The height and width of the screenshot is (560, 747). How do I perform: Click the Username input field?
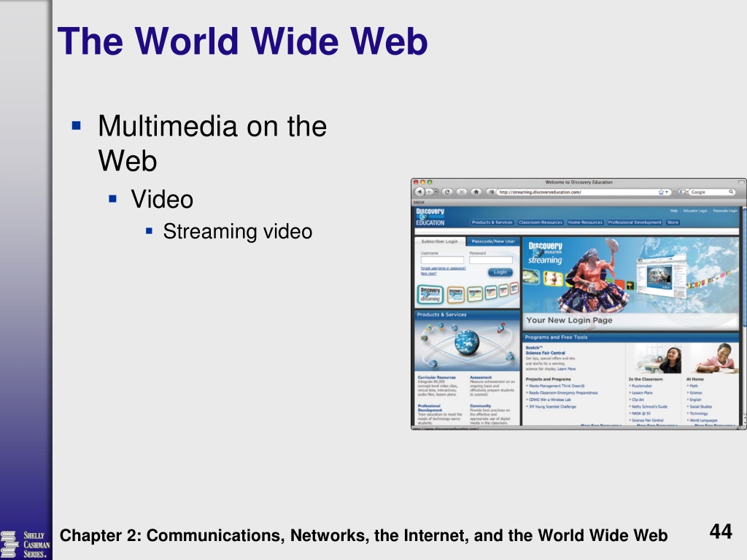(442, 260)
